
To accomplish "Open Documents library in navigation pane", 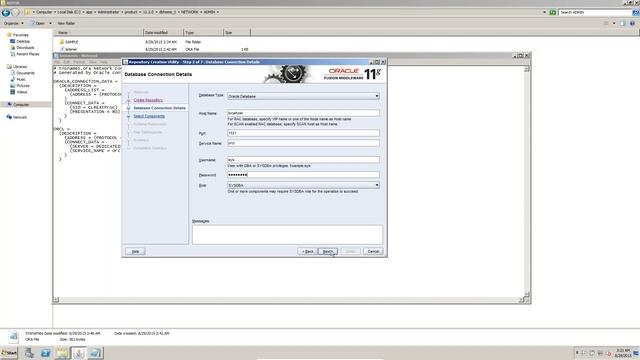I will [x=25, y=73].
